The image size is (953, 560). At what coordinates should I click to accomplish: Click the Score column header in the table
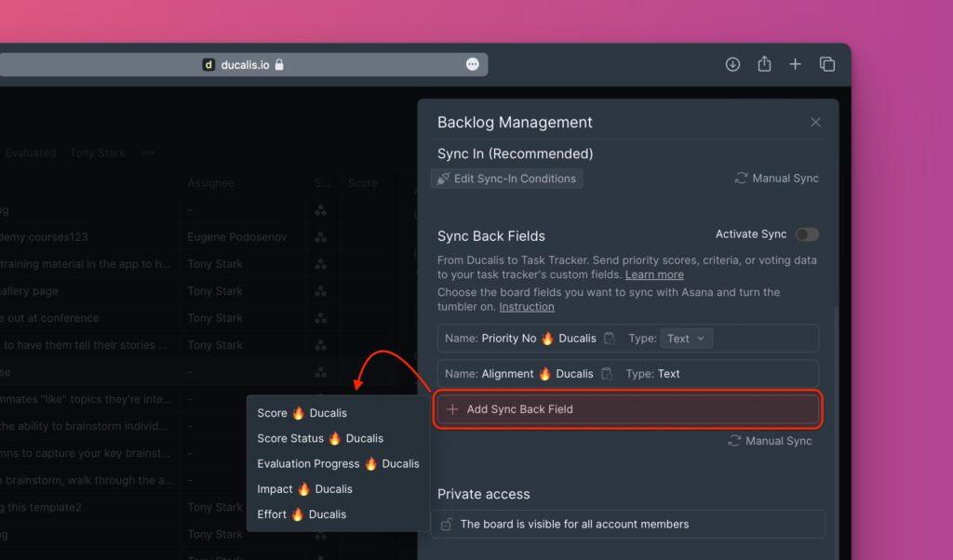click(363, 183)
